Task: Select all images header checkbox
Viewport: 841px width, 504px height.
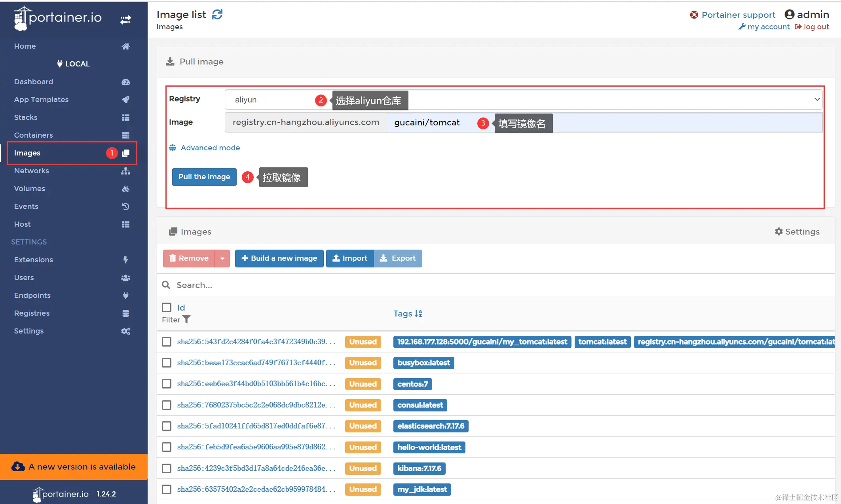Action: pos(167,307)
